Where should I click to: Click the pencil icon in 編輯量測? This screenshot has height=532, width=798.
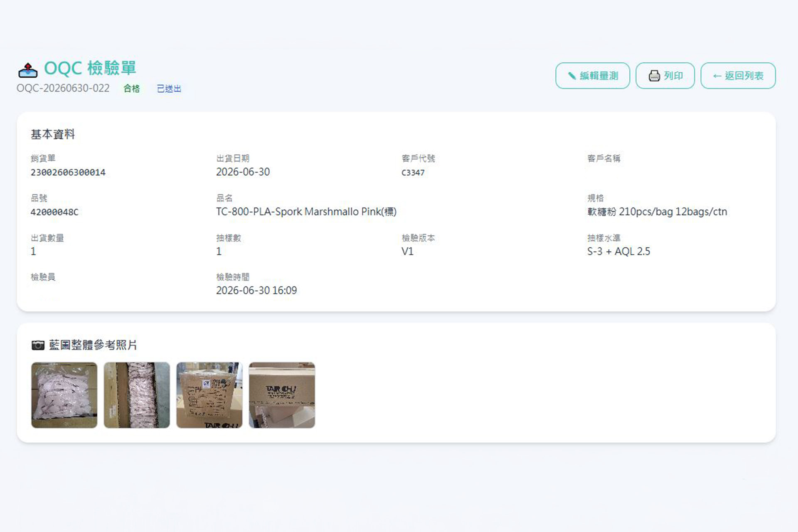click(x=572, y=76)
